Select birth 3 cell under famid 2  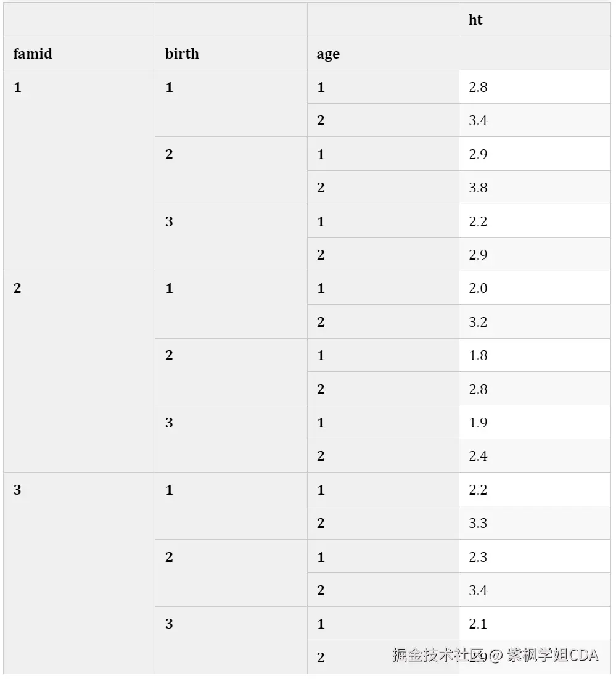(231, 439)
